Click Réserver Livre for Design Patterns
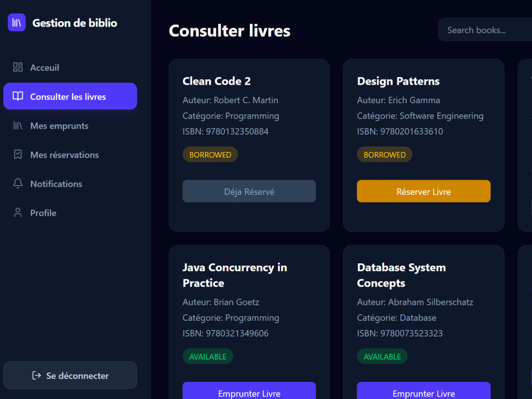Image resolution: width=532 pixels, height=399 pixels. pyautogui.click(x=423, y=192)
